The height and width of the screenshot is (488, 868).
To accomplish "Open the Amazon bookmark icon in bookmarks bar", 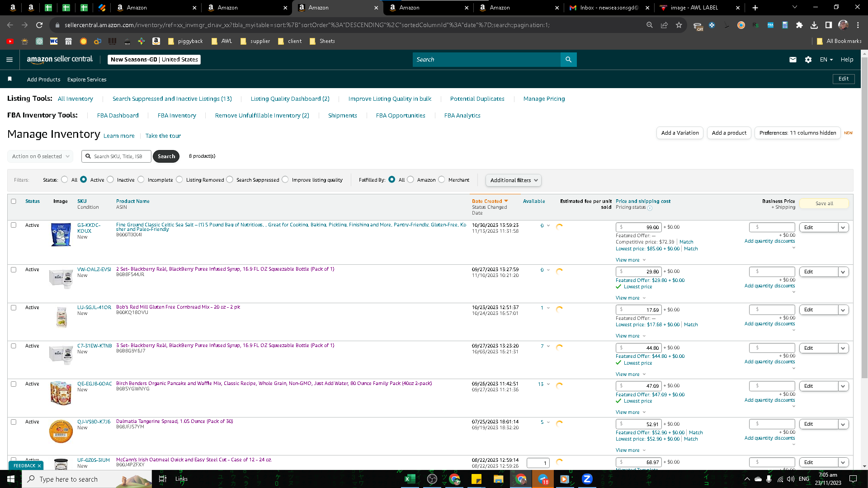I will click(156, 41).
